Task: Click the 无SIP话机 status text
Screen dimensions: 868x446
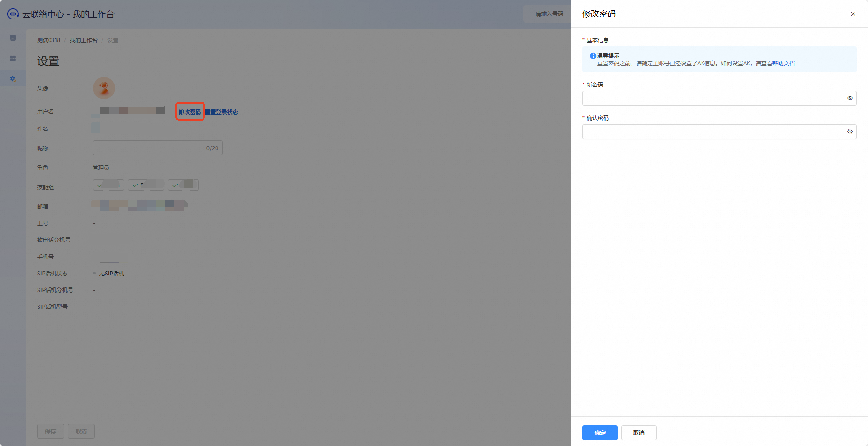Action: (x=112, y=274)
